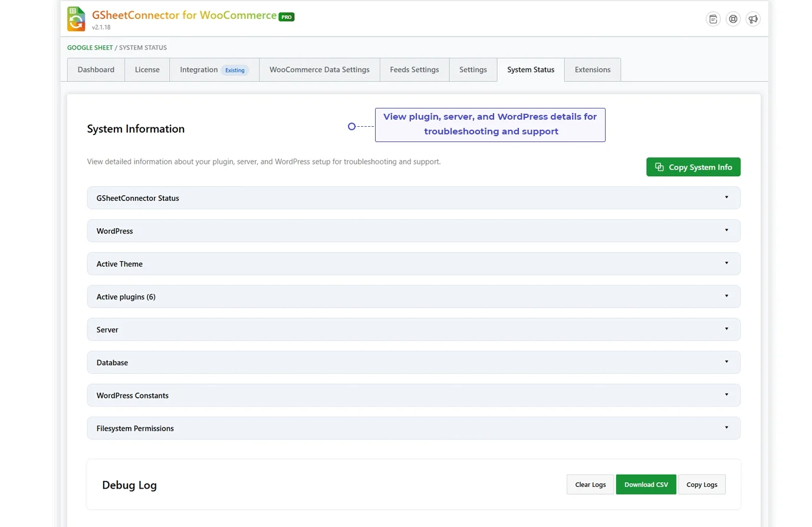Click the SYSTEM STATUS breadcrumb text
The image size is (812, 527).
tap(143, 48)
